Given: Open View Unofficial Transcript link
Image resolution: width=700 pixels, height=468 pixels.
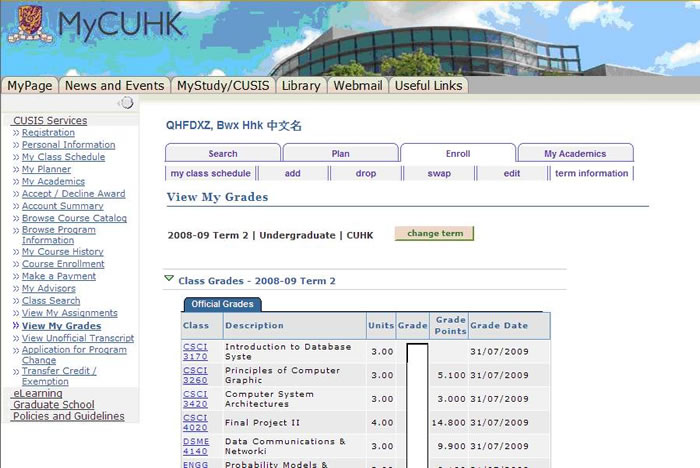Looking at the screenshot, I should point(78,338).
